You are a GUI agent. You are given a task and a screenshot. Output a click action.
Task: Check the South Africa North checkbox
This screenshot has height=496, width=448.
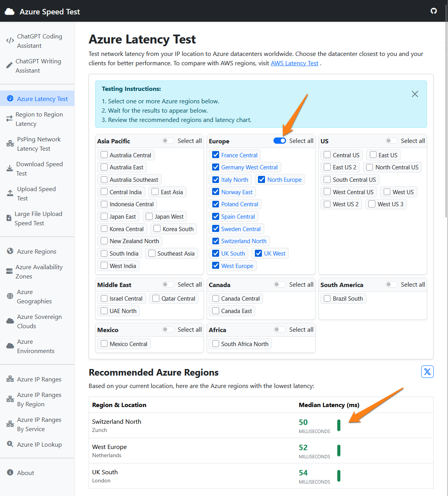216,344
